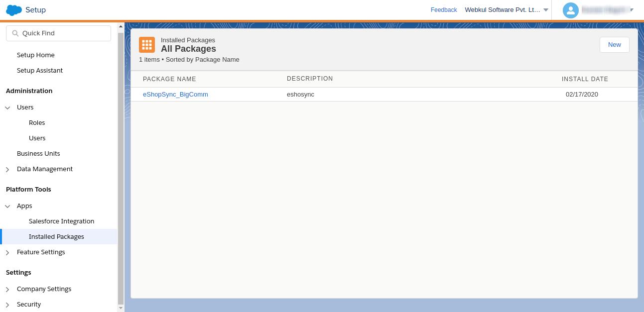Collapse the Apps section chevron
This screenshot has height=312, width=644.
(7, 206)
